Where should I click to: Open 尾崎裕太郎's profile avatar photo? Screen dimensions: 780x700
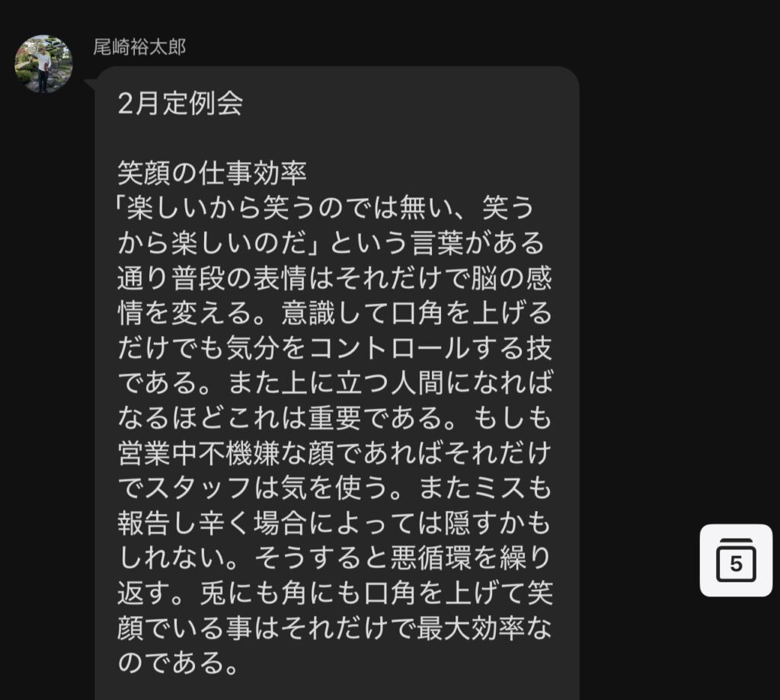(x=43, y=64)
